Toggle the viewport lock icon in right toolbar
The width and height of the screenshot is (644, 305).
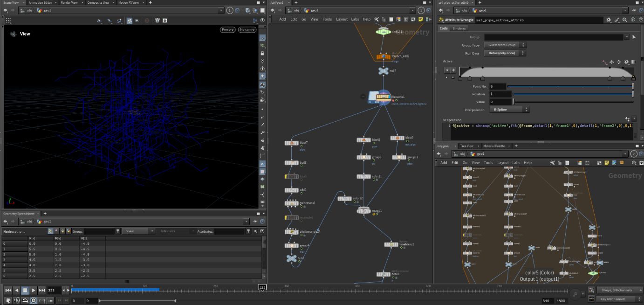point(263,54)
